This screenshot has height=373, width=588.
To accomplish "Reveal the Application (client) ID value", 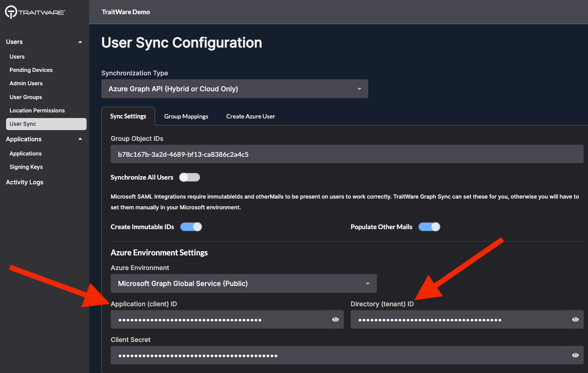I will click(x=336, y=320).
